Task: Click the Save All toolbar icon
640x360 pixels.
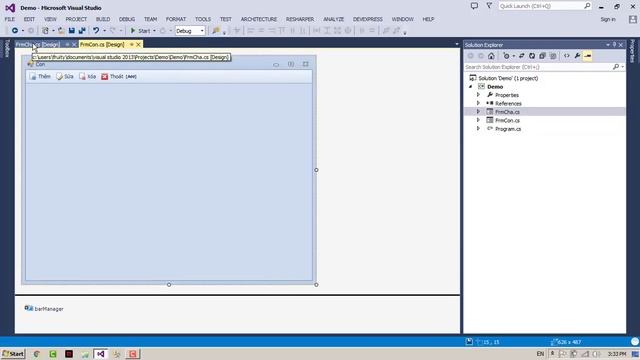Action: pyautogui.click(x=82, y=31)
